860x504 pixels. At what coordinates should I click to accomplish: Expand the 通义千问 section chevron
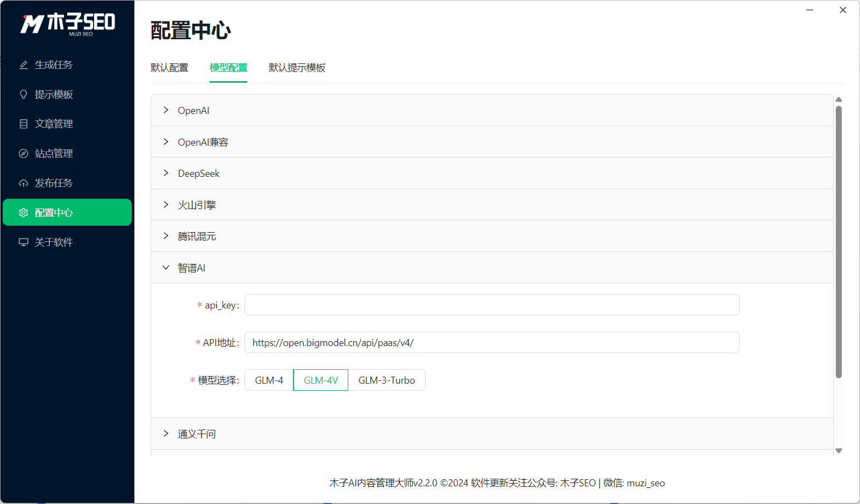[x=166, y=434]
